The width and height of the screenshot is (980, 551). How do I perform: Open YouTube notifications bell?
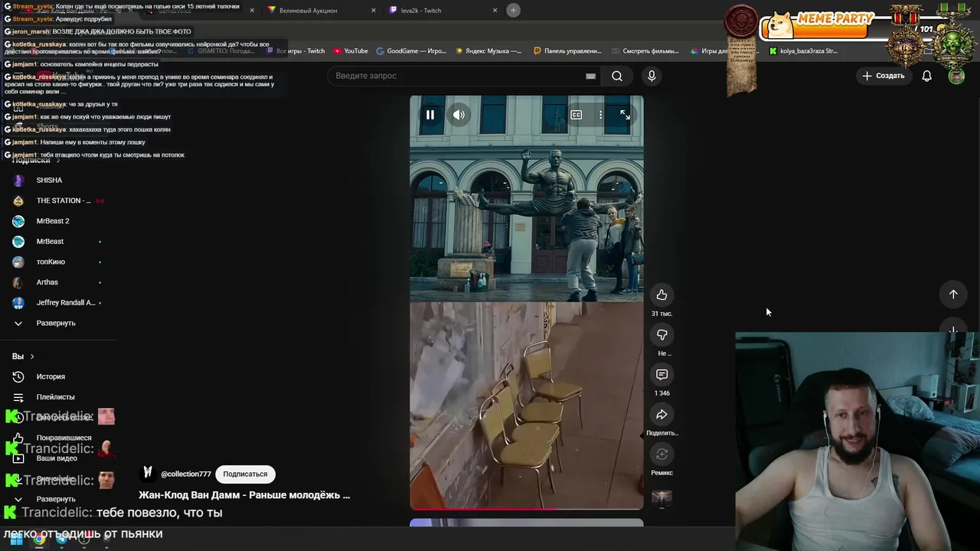click(926, 76)
